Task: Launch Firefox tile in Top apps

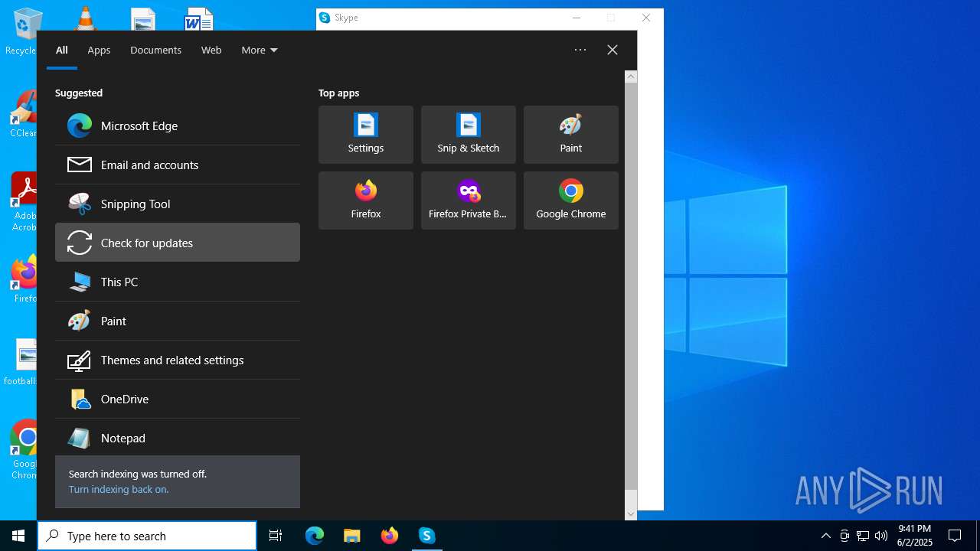Action: (366, 201)
